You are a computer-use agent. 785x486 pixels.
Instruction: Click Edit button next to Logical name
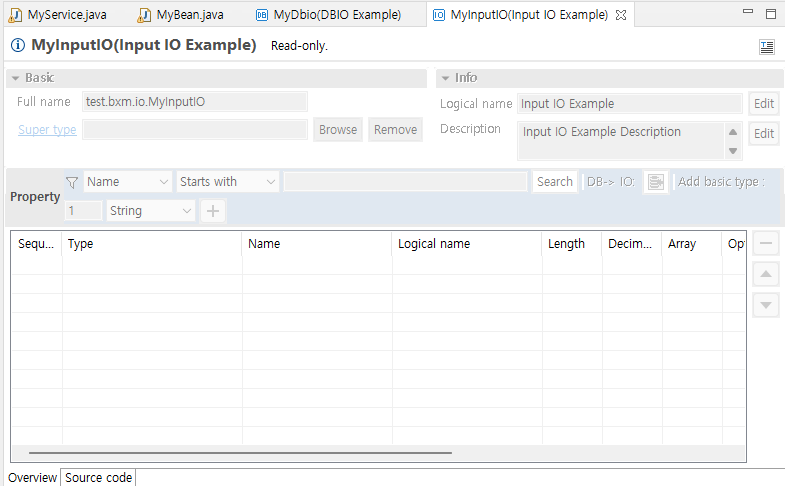[764, 104]
